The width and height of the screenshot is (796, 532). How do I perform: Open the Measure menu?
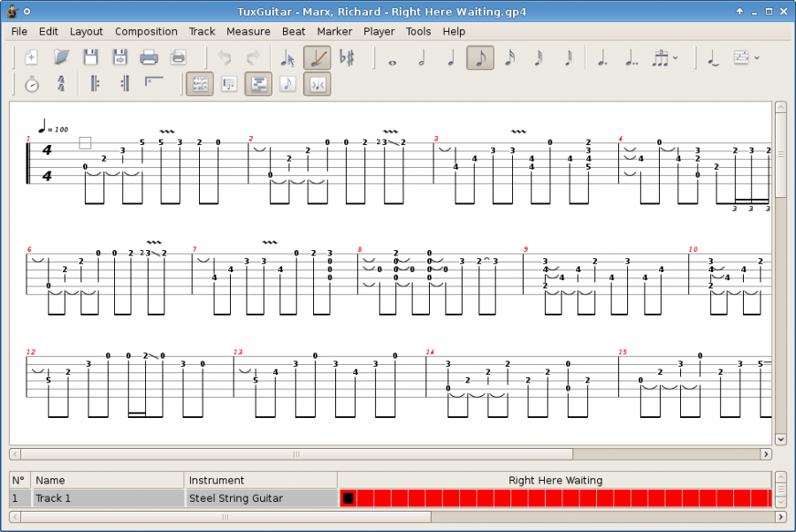tap(249, 32)
